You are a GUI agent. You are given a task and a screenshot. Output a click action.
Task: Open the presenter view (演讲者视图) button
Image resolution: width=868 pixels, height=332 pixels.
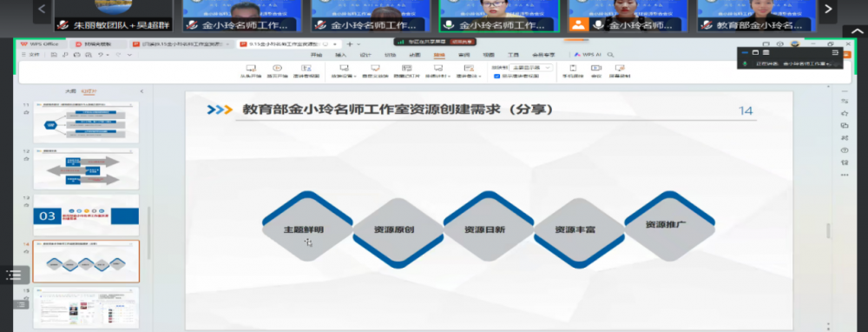coord(306,71)
